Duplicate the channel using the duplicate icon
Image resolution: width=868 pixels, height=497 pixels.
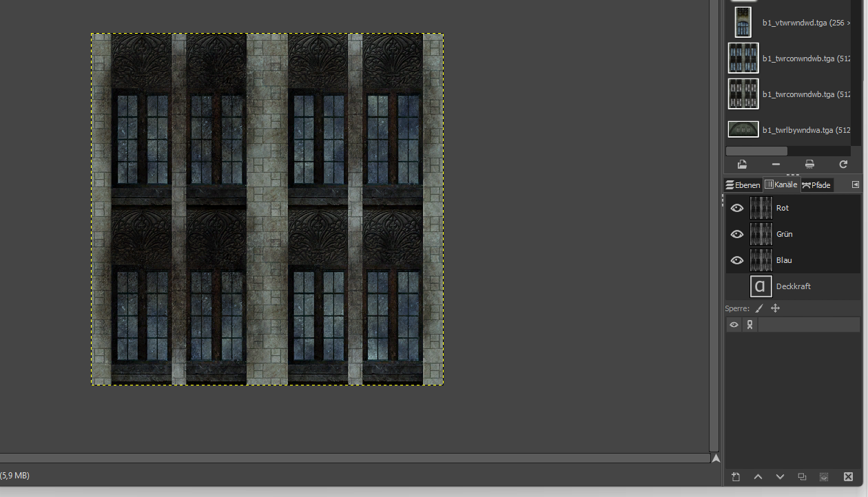tap(802, 476)
